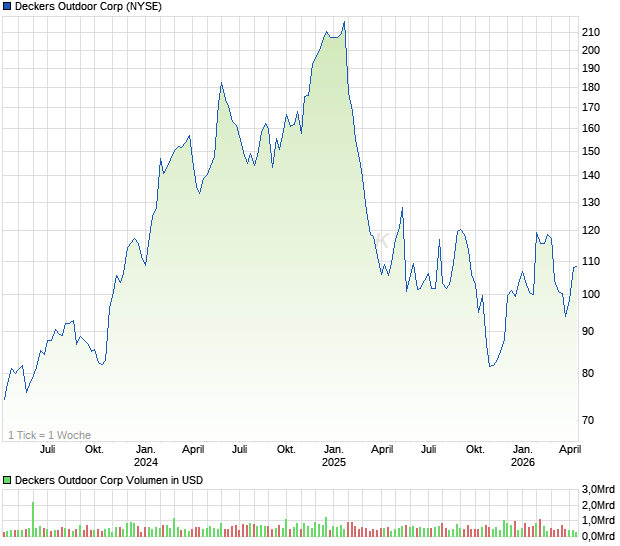Click the 2026 year label on the time axis
Viewport: 620px width, 546px height.
(x=523, y=462)
